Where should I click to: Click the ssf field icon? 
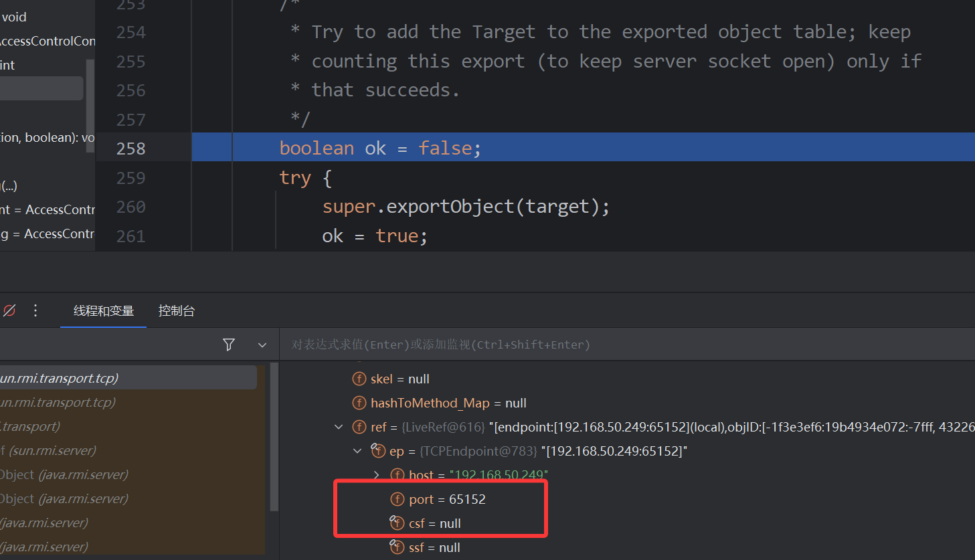(397, 547)
